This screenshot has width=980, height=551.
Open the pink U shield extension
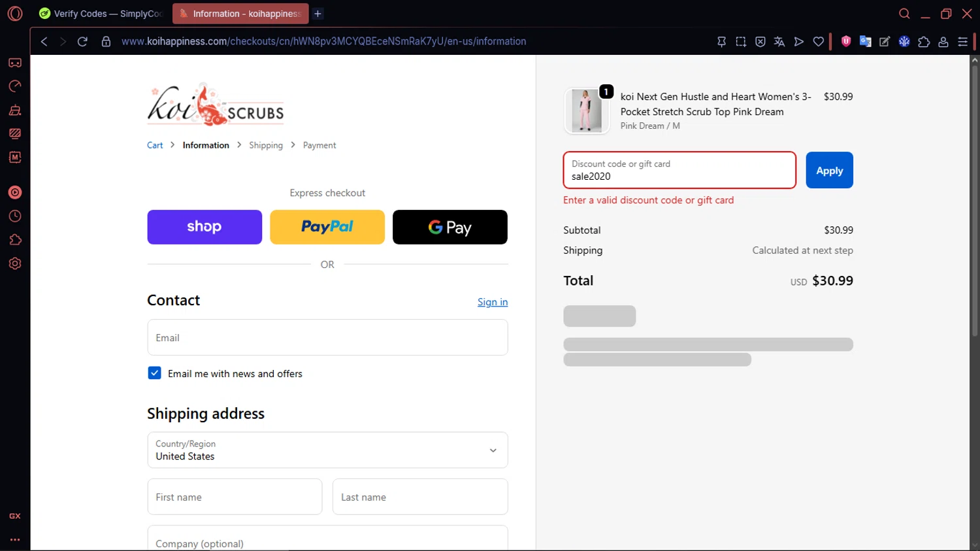(x=846, y=41)
